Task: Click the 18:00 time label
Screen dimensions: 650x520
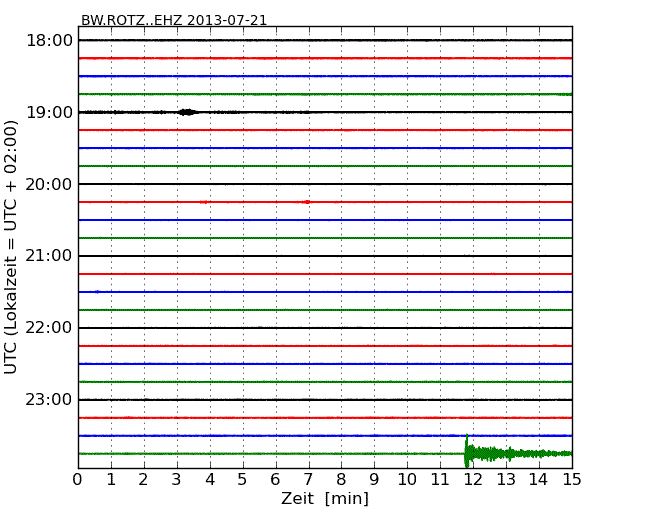Action: (x=49, y=41)
